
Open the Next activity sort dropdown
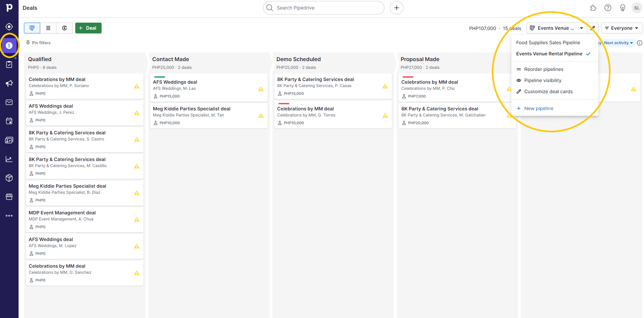coord(618,43)
